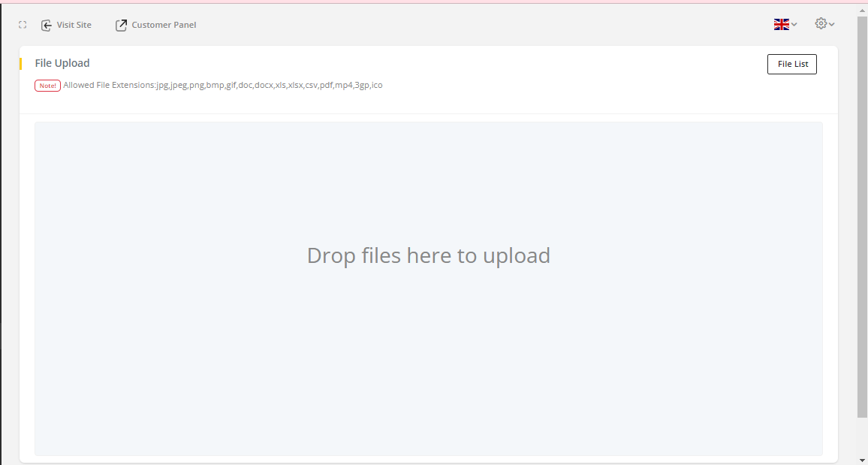
Task: Click the scrollbar up arrow
Action: coord(863,11)
